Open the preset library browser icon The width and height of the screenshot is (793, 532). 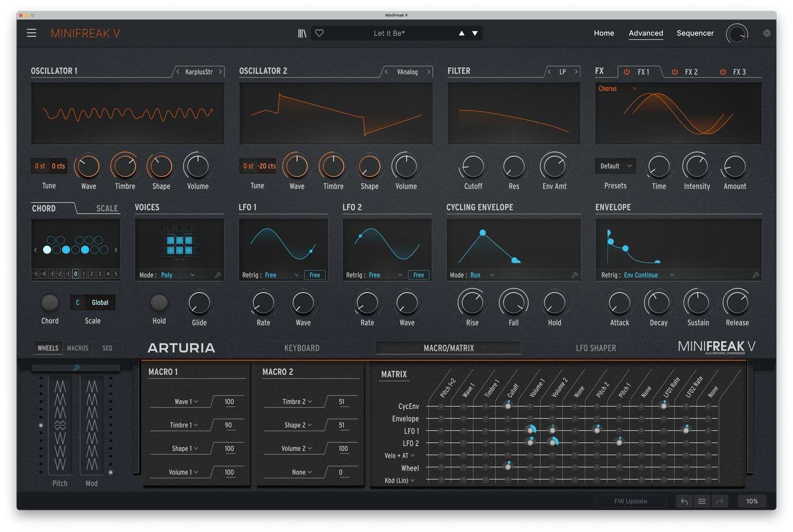point(302,33)
